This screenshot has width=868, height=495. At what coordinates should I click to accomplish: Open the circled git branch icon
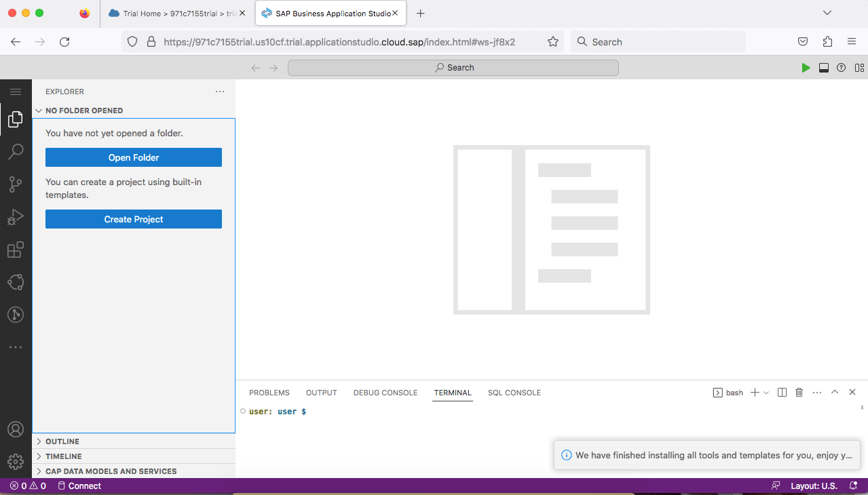(16, 315)
